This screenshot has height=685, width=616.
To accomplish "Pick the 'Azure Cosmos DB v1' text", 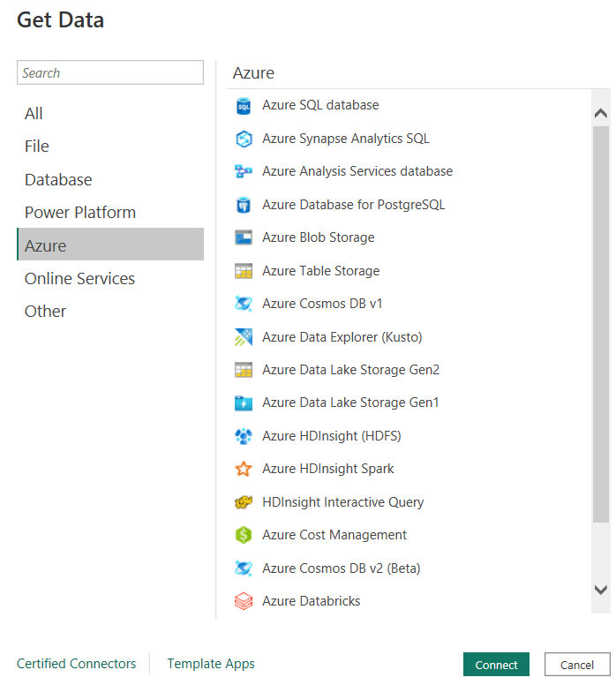I will coord(322,304).
